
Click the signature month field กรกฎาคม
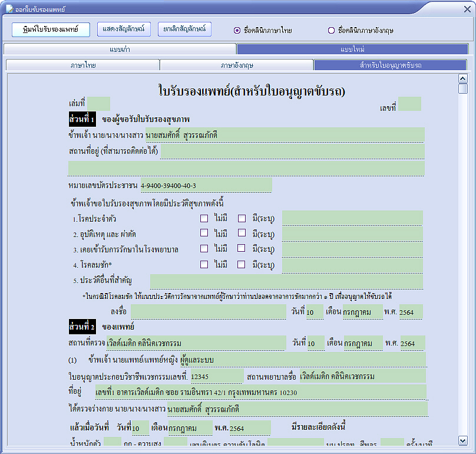(x=363, y=311)
